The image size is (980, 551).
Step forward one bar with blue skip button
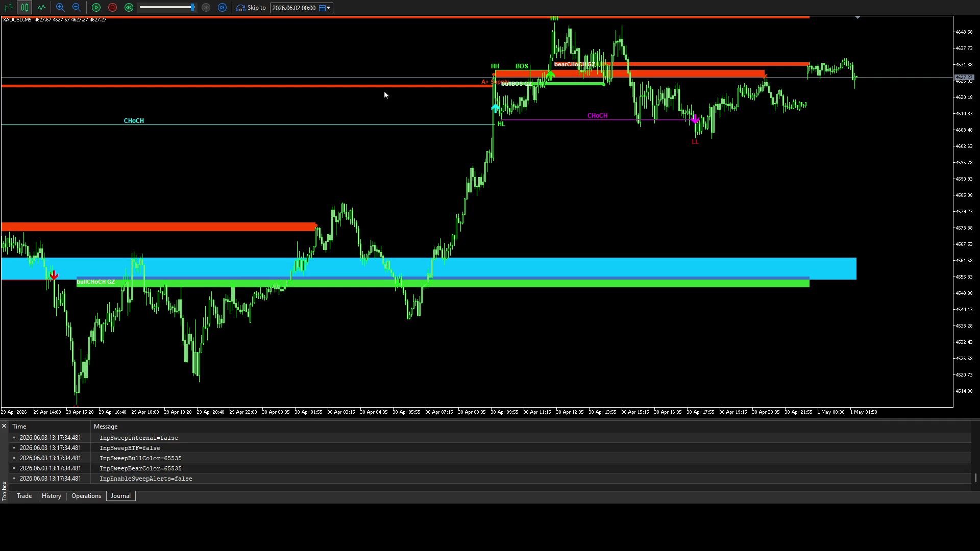coord(222,8)
